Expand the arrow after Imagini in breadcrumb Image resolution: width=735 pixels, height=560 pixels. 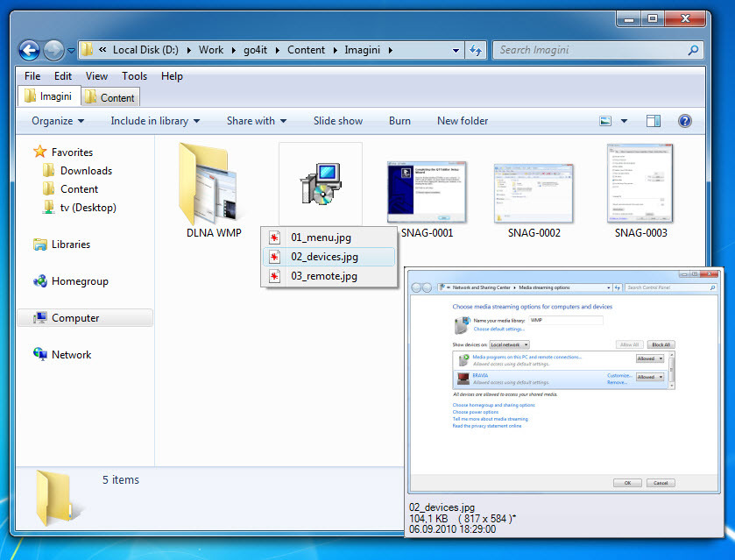[x=390, y=50]
